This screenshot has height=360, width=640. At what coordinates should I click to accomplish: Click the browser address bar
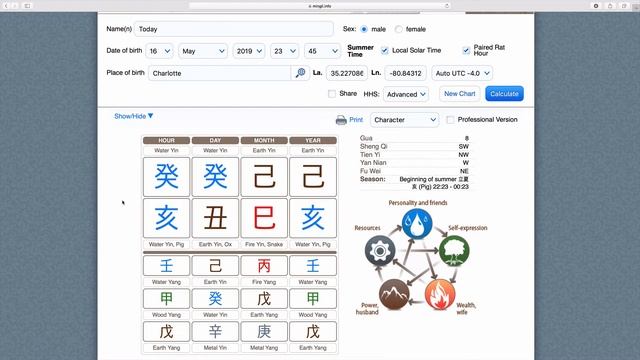[320, 6]
